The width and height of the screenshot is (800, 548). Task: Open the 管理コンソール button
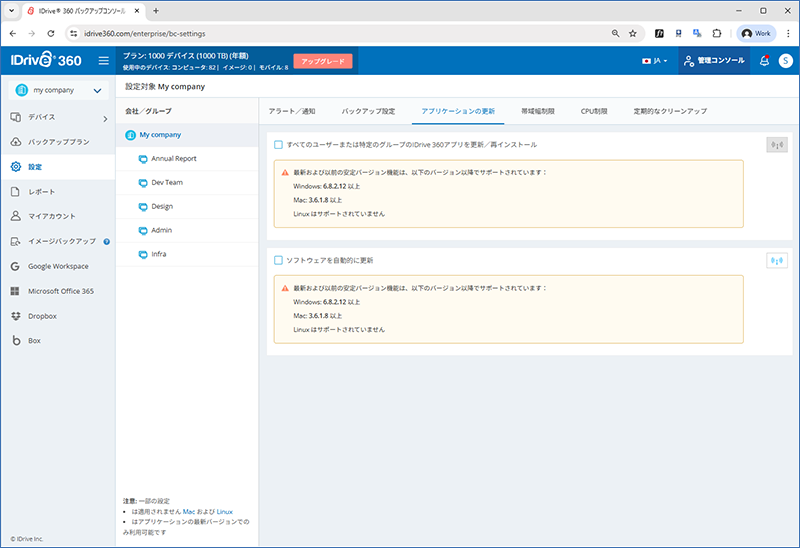pos(713,61)
